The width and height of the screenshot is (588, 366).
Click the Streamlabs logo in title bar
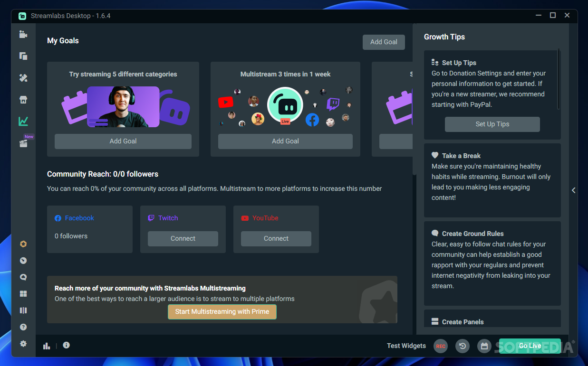22,16
